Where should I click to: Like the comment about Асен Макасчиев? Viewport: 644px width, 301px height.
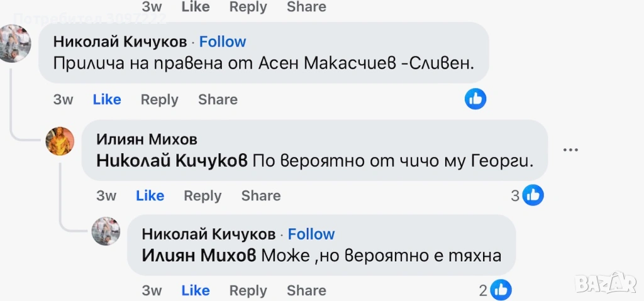(x=107, y=99)
